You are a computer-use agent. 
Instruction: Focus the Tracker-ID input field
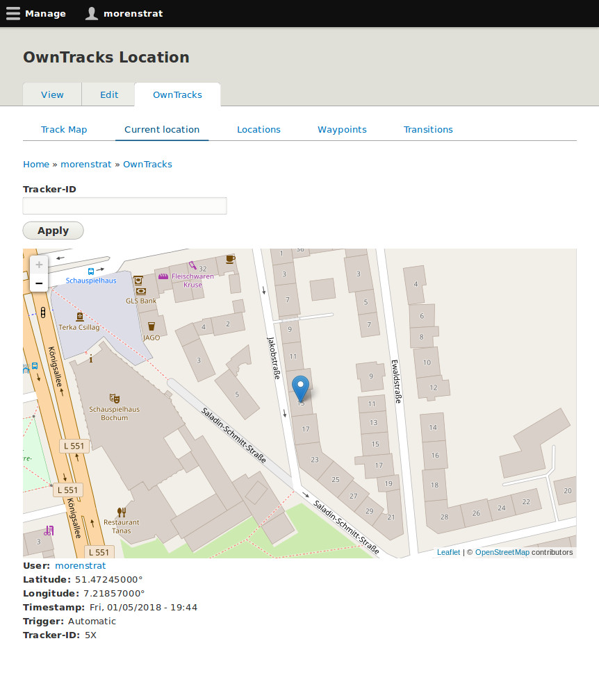pyautogui.click(x=124, y=206)
